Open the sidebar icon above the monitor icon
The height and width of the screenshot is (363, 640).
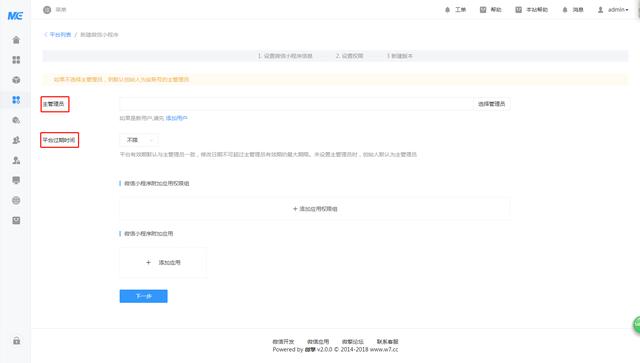point(16,160)
